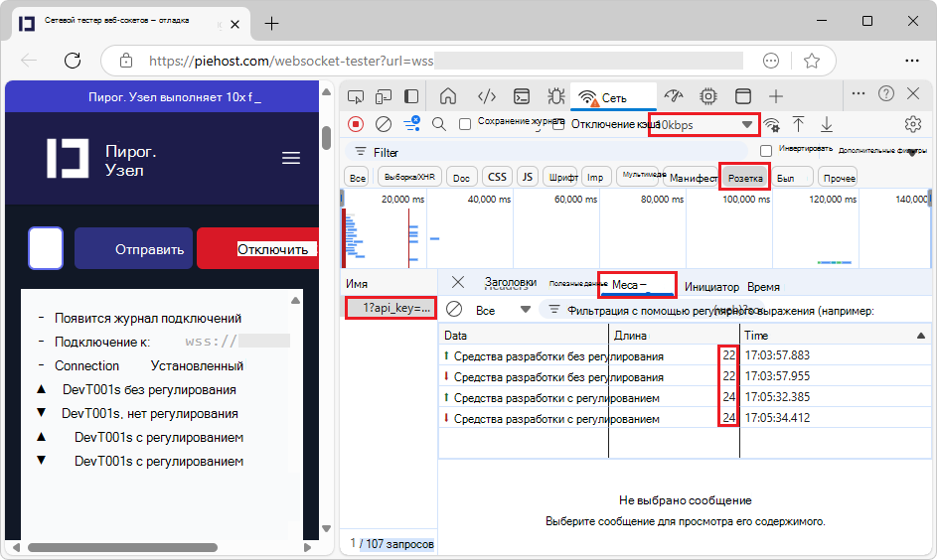Search the network log with magnifier
Image resolution: width=937 pixels, height=560 pixels.
tap(439, 124)
